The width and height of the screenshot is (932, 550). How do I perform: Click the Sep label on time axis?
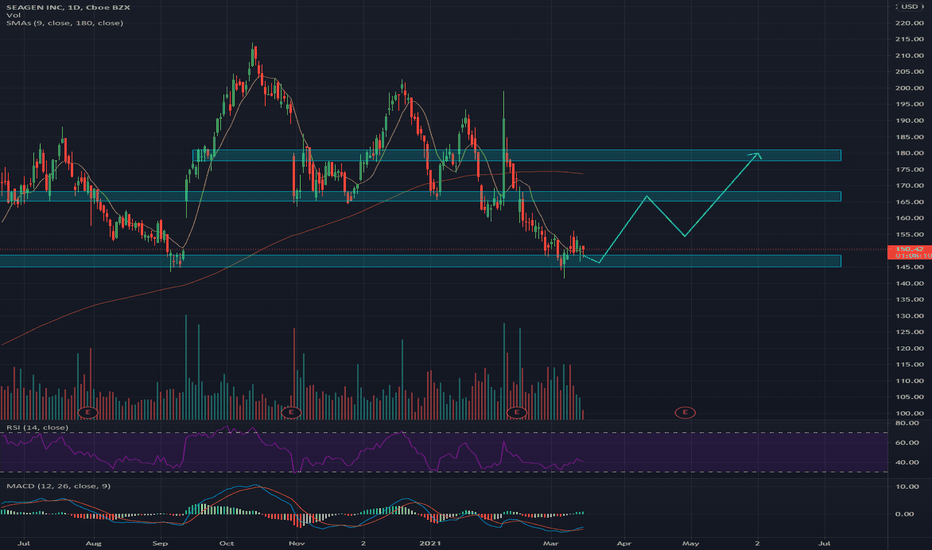coord(160,543)
